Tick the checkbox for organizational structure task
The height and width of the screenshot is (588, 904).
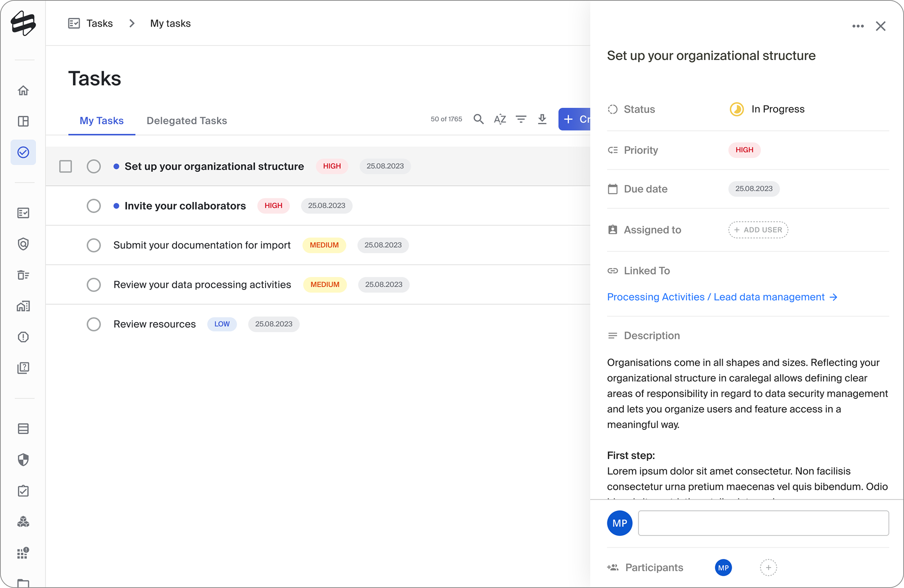click(x=65, y=166)
